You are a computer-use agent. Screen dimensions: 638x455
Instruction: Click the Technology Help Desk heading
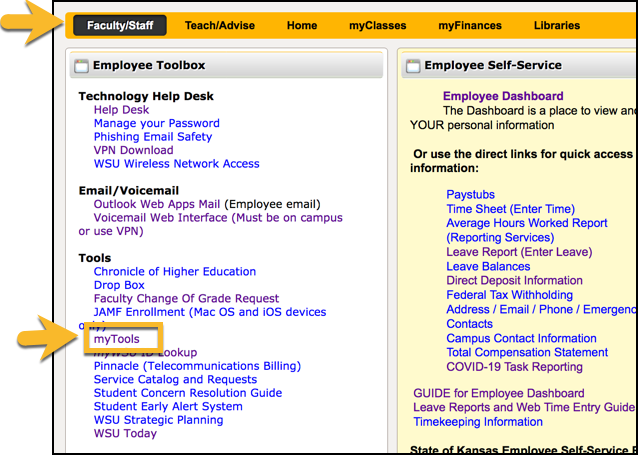pos(146,96)
